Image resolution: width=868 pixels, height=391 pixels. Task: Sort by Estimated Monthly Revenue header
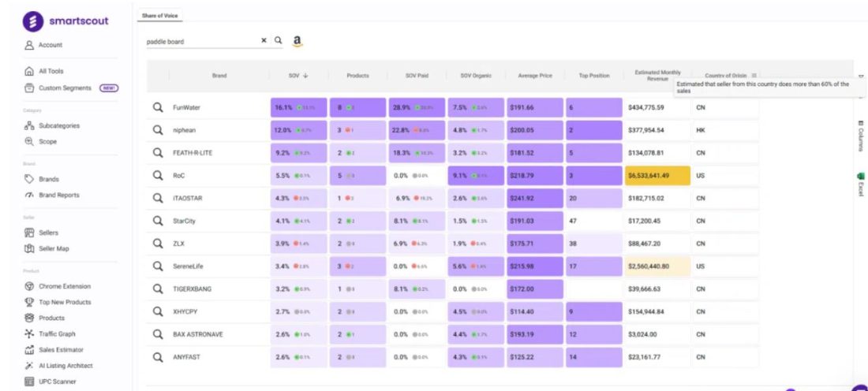(x=657, y=76)
